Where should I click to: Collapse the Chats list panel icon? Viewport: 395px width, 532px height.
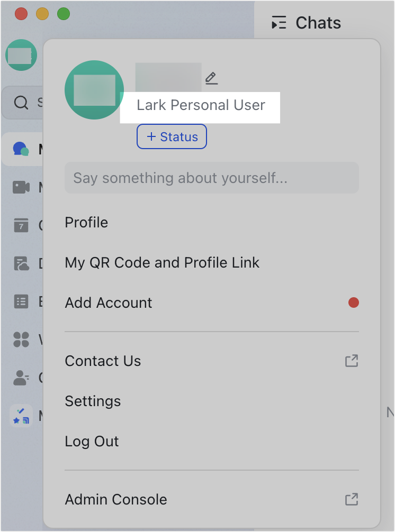click(x=279, y=23)
